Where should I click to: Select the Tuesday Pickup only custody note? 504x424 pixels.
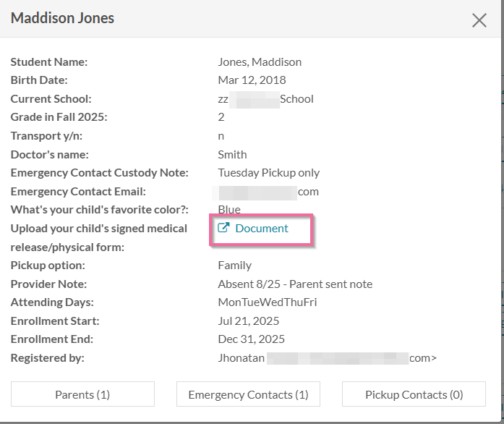click(269, 173)
